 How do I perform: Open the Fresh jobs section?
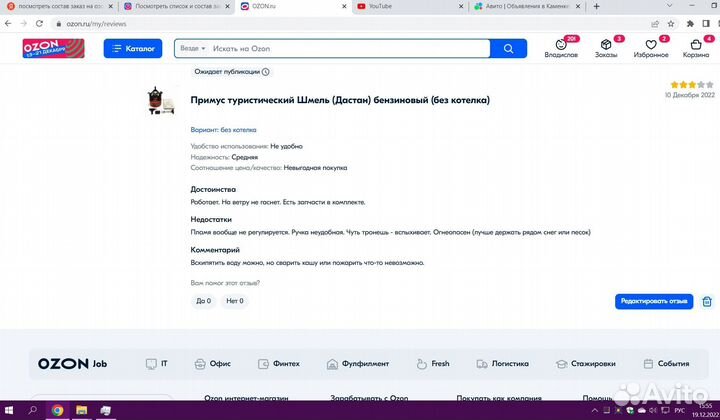point(433,364)
